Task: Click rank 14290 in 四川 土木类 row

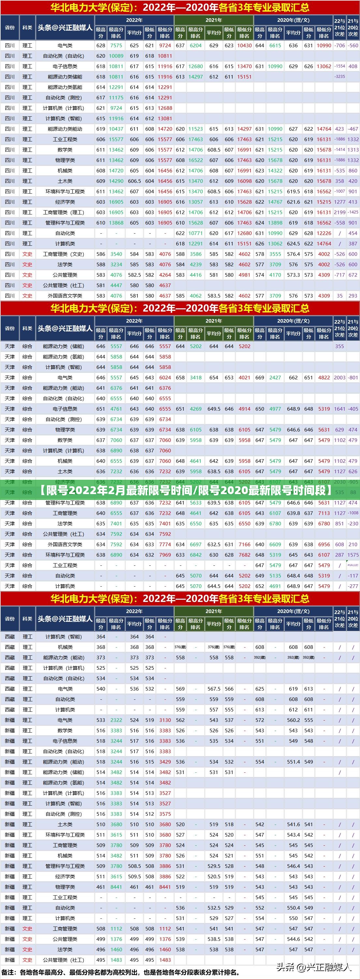Action: point(116,181)
